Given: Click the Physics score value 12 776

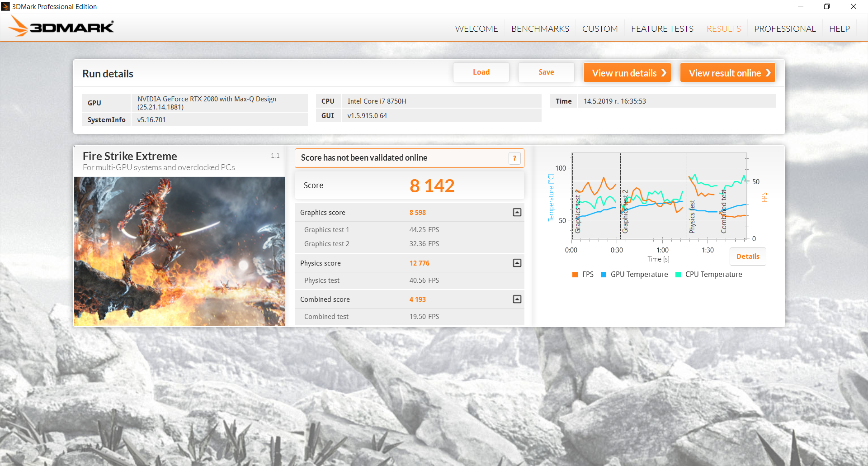Looking at the screenshot, I should point(420,263).
